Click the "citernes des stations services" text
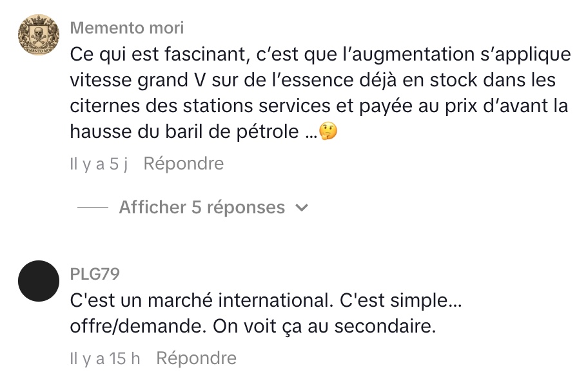588x388 pixels. click(x=193, y=106)
